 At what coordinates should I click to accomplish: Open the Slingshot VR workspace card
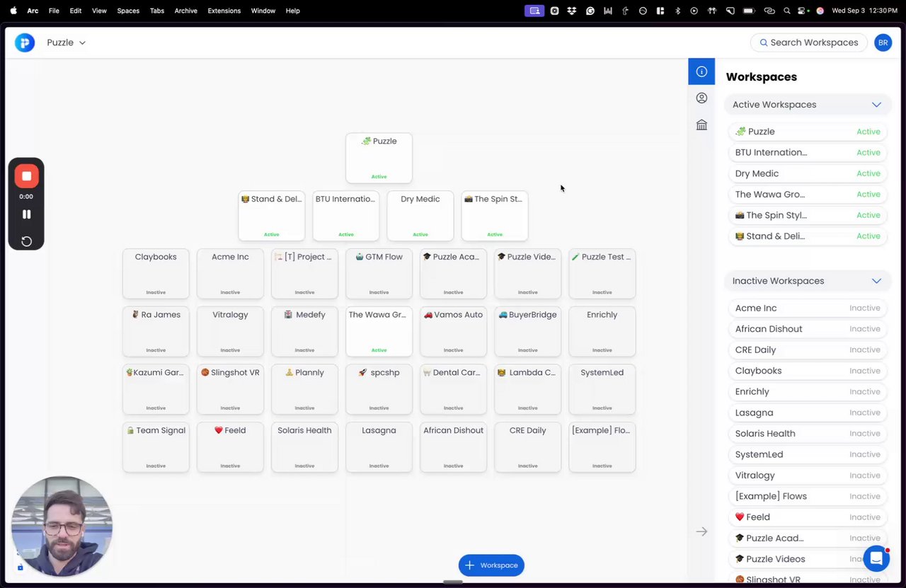coord(230,390)
